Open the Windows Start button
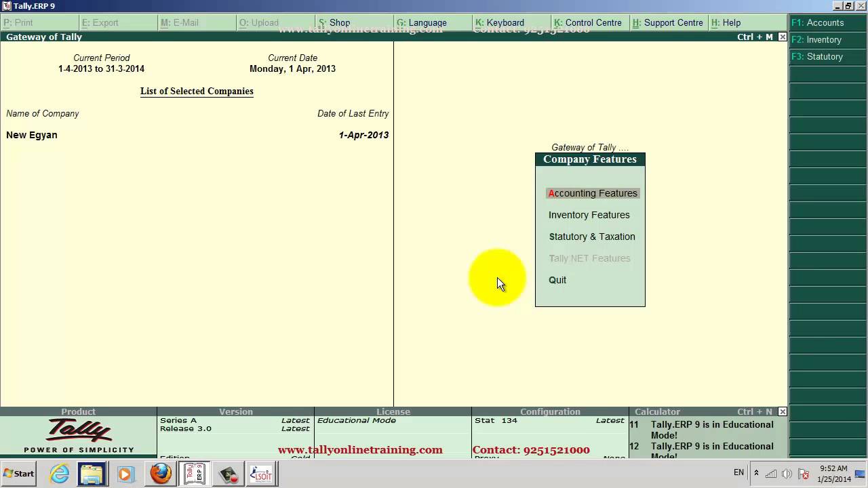868x488 pixels. point(19,474)
